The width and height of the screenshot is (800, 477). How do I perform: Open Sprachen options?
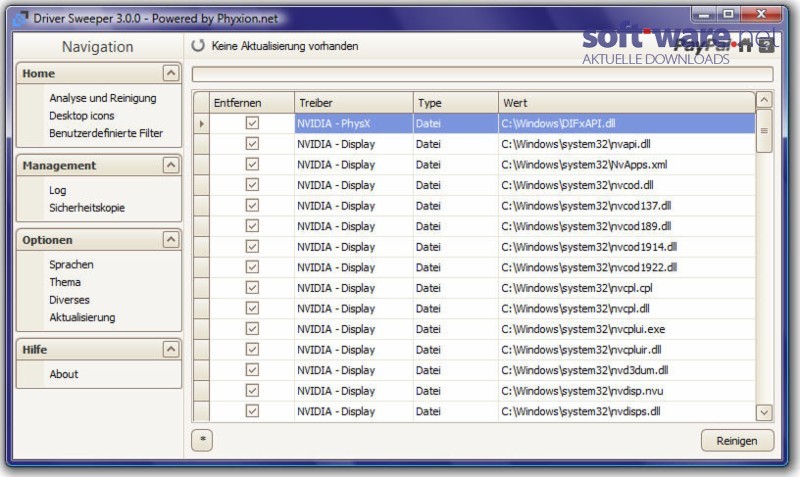tap(71, 264)
